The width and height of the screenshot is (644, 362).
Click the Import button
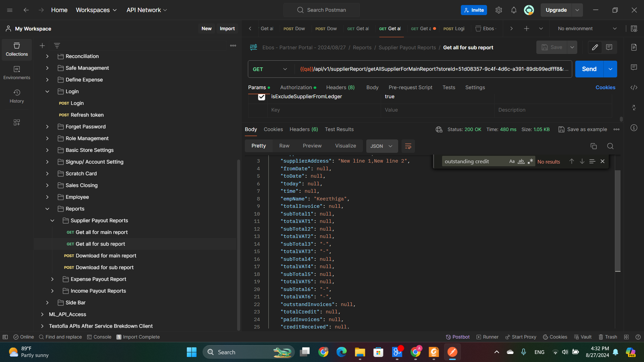pyautogui.click(x=227, y=28)
